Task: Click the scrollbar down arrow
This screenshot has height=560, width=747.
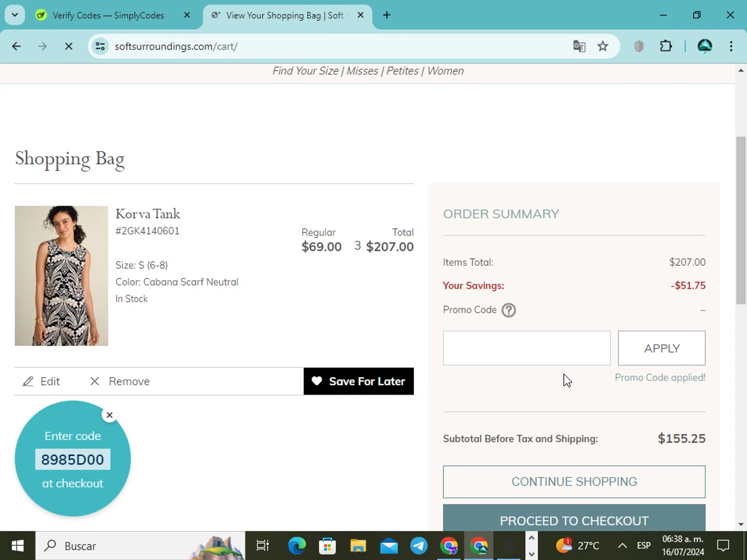Action: point(741,524)
